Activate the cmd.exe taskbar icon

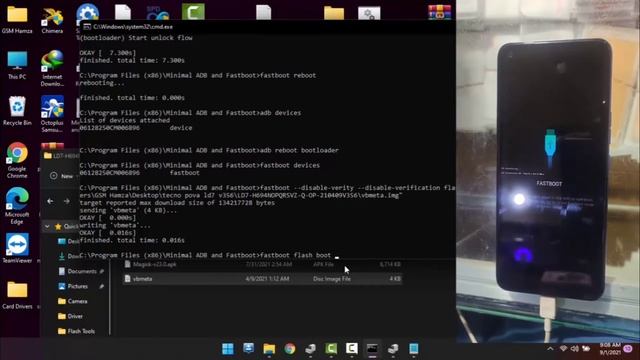point(372,349)
